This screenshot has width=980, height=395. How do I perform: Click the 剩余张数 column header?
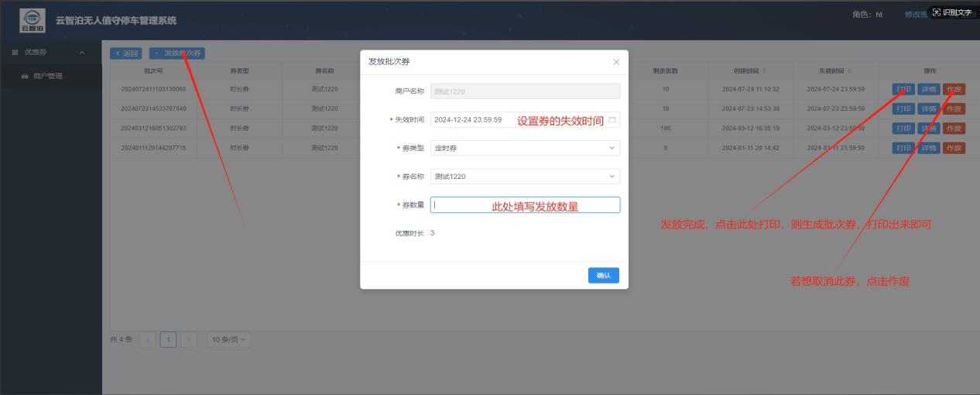[666, 71]
